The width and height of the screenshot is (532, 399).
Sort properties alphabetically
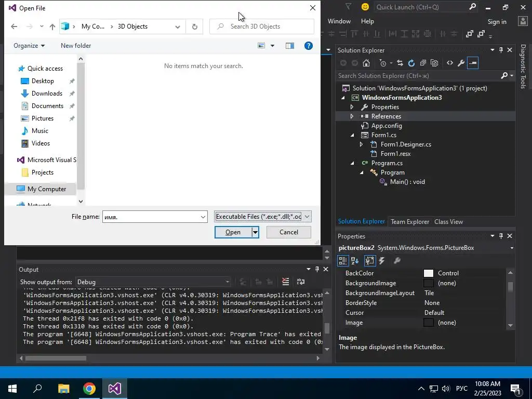tap(355, 261)
